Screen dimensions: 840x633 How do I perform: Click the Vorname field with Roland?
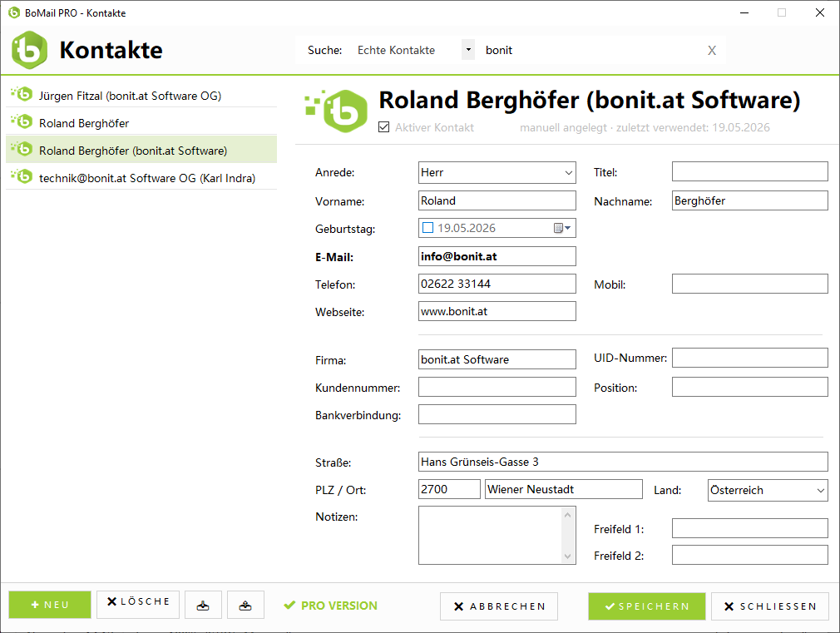coord(497,200)
